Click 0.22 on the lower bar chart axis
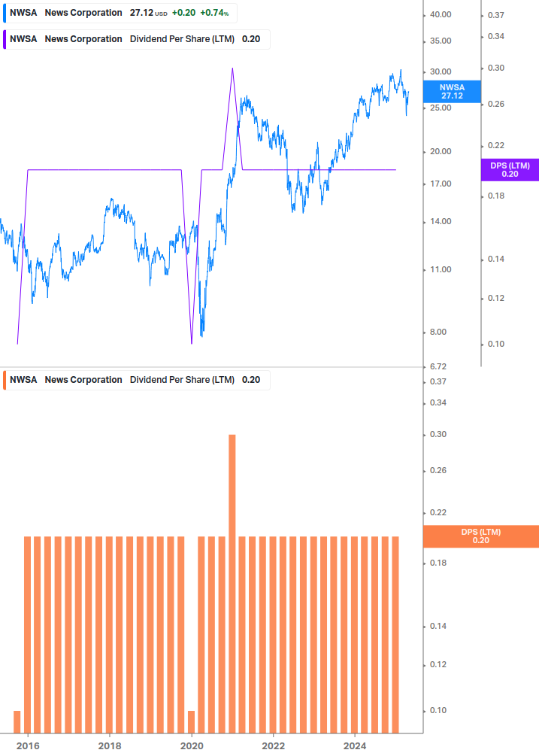This screenshot has width=539, height=756. 438,512
